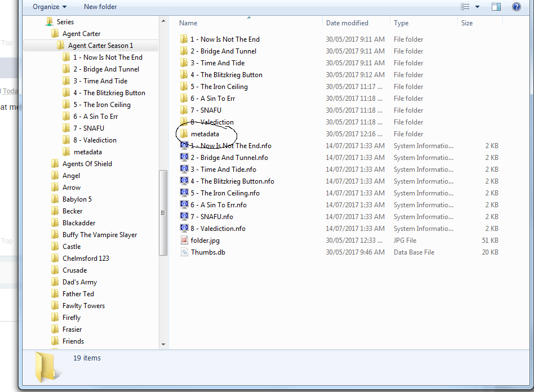Select the '8 - Valediction.nfo' file
Image resolution: width=534 pixels, height=392 pixels.
pyautogui.click(x=217, y=229)
